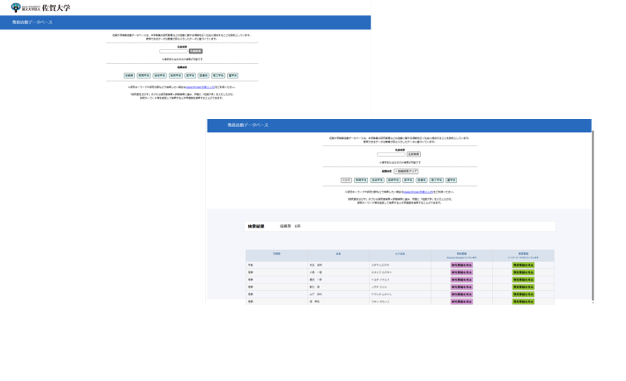Pick the 理工学部 filter on the results page
Screen dimensions: 626x381
coord(436,180)
